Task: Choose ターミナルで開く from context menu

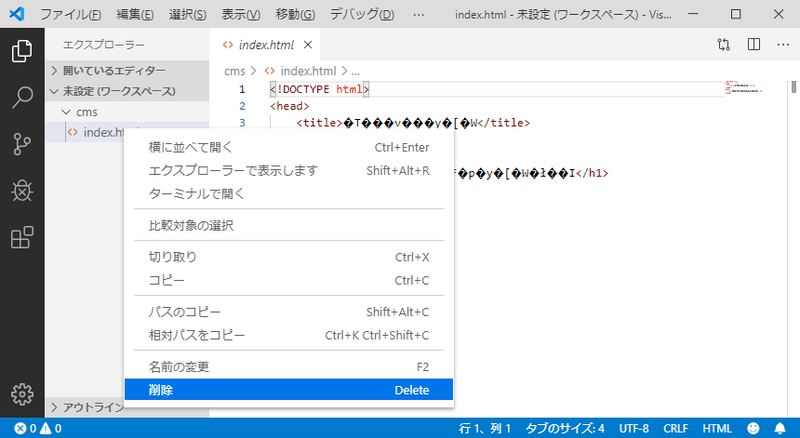Action: tap(289, 193)
